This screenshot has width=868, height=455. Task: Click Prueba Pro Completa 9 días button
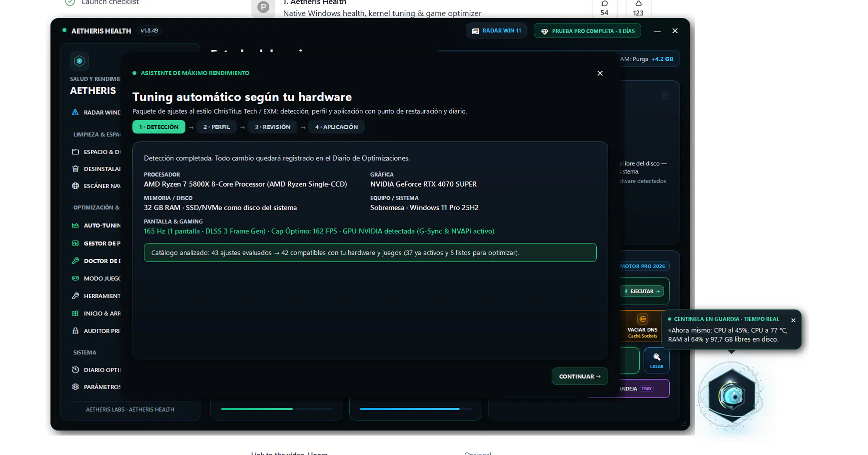point(588,31)
